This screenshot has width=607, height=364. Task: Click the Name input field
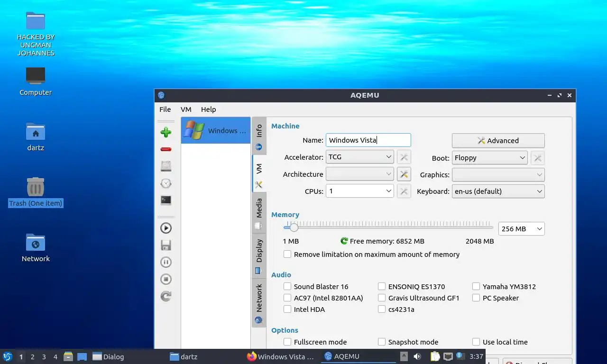coord(368,140)
